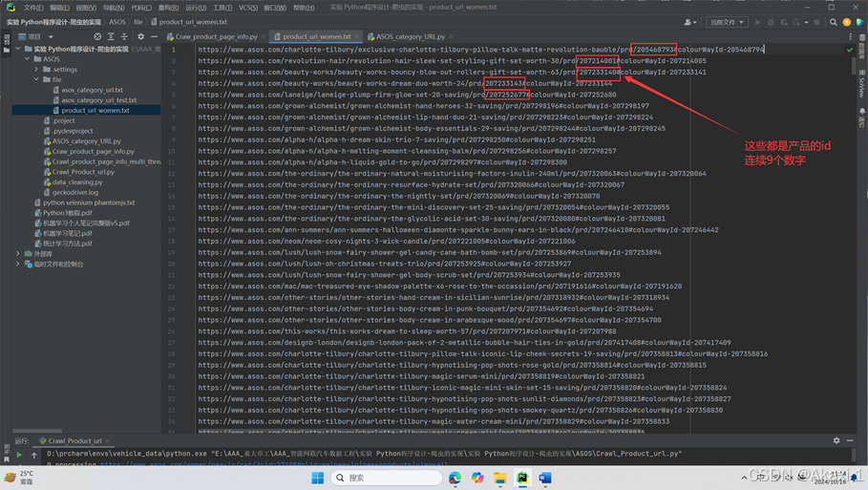868x490 pixels.
Task: Select the product_url_women.txt editor tab
Action: tap(317, 36)
